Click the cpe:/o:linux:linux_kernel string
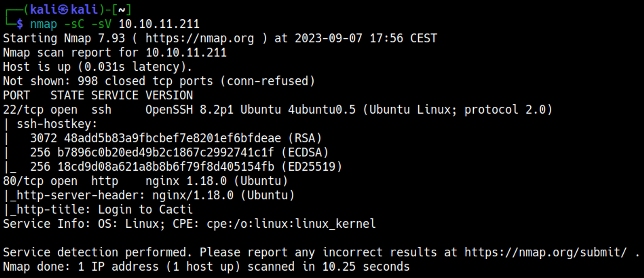Viewport: 644px width, 278px height. [291, 224]
